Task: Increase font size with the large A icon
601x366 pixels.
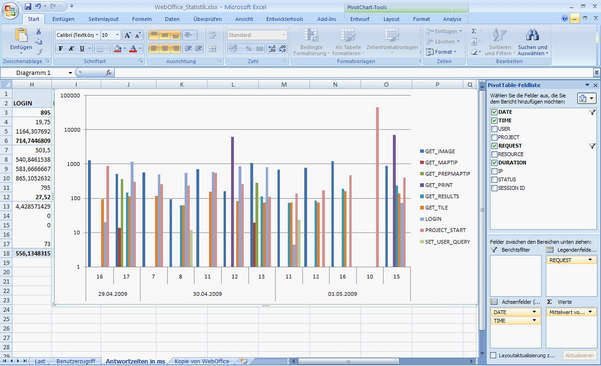Action: coord(127,35)
